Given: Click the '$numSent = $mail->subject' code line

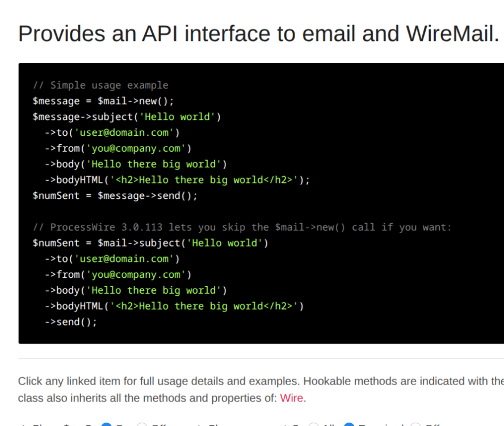Looking at the screenshot, I should 150,243.
